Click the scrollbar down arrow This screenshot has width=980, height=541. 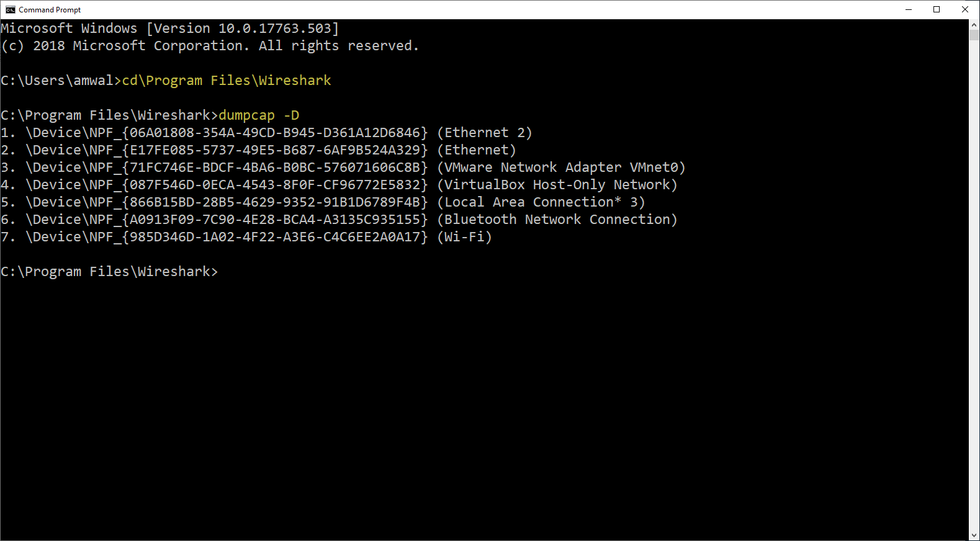(x=974, y=535)
